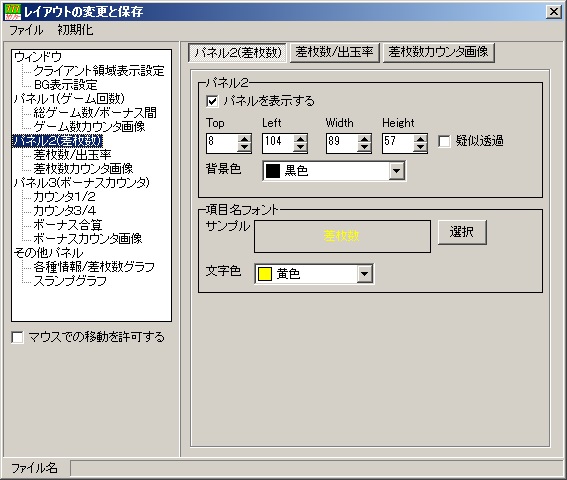567x480 pixels.
Task: Enable the 疑似透過 checkbox
Action: [x=444, y=141]
